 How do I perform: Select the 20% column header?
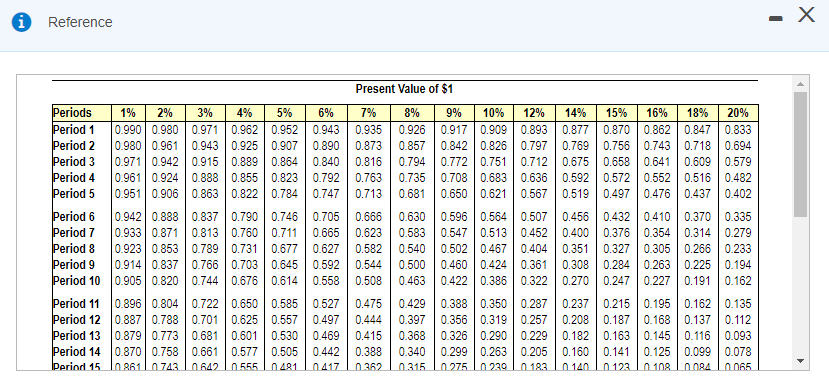click(x=738, y=113)
